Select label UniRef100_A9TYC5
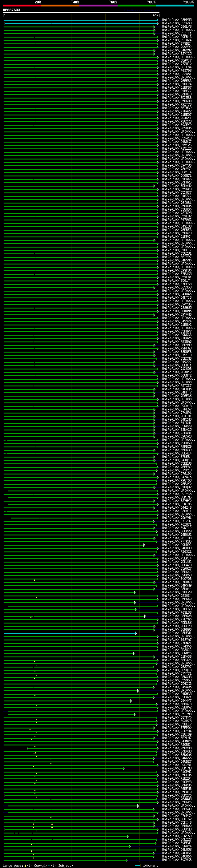Screen dimensions: 197x868 [177, 494]
